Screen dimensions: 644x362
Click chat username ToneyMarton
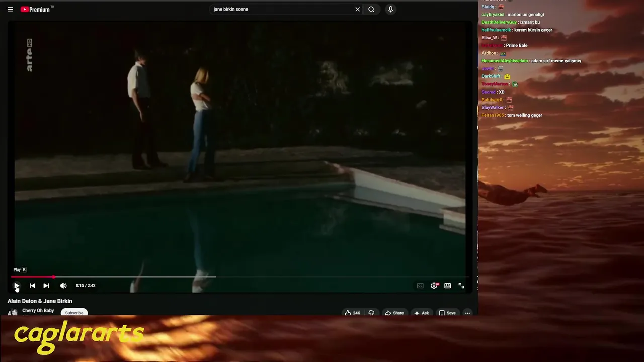click(494, 84)
